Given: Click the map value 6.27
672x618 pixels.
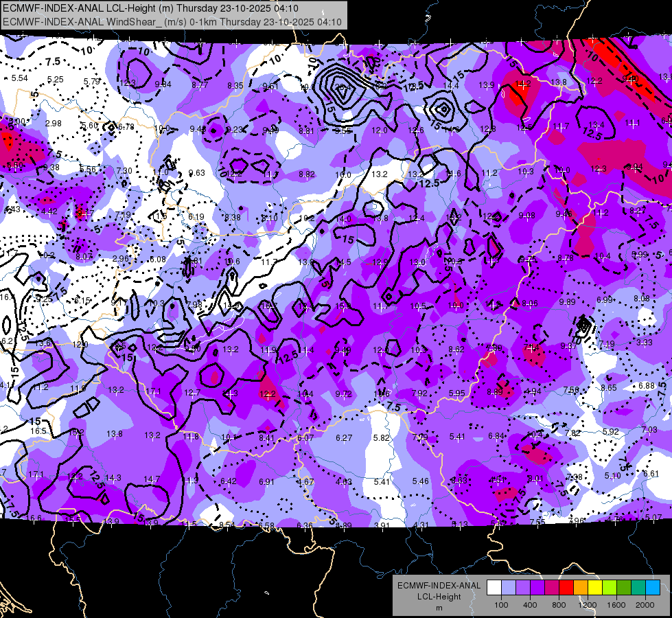Looking at the screenshot, I should tap(344, 438).
